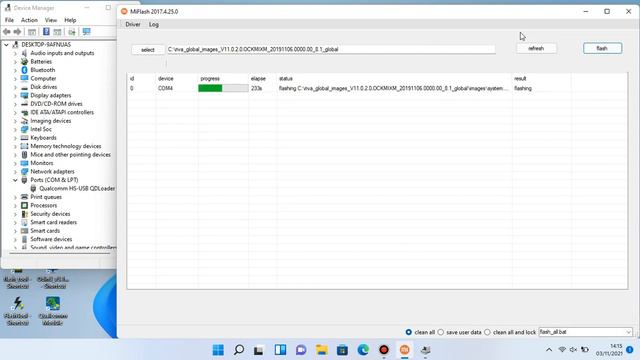The height and width of the screenshot is (360, 640).
Task: Click the red recorder icon on the taskbar
Action: coord(384,350)
